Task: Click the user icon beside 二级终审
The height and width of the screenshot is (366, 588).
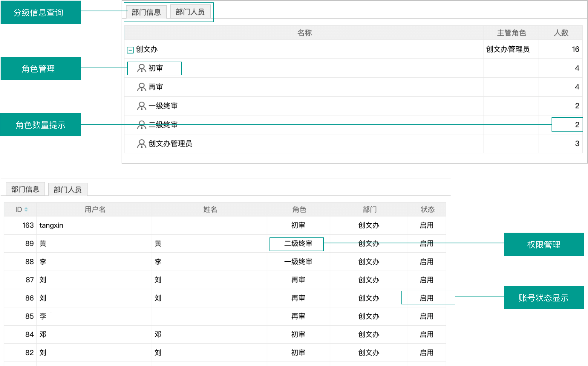Action: tap(141, 125)
